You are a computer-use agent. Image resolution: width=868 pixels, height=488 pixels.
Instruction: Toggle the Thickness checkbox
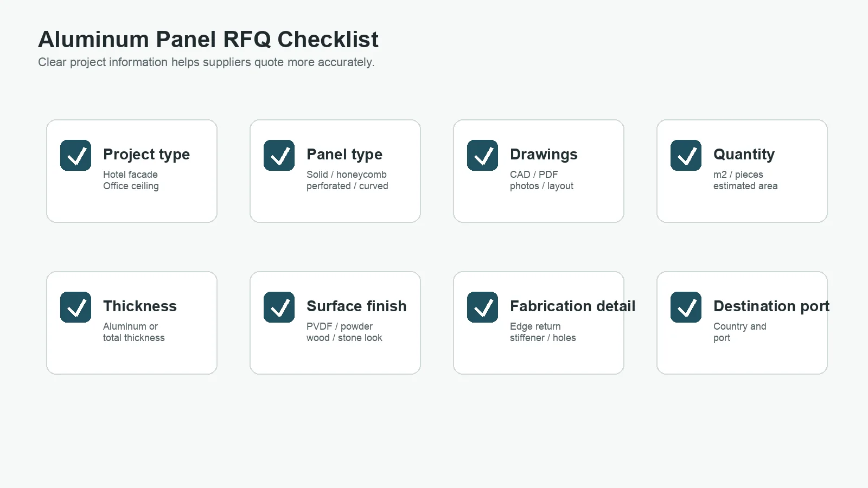pyautogui.click(x=75, y=307)
